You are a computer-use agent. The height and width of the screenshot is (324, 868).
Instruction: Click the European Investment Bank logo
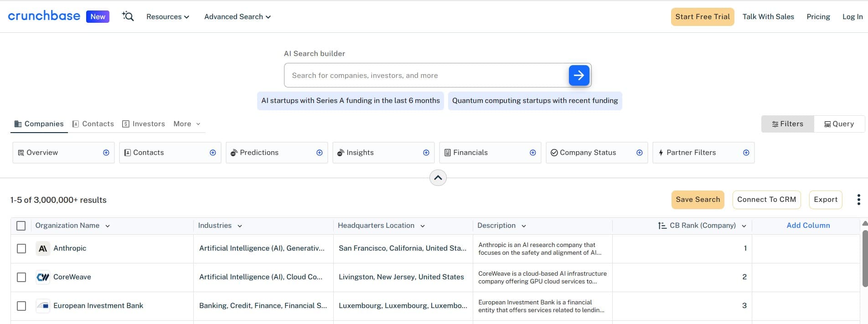click(43, 306)
